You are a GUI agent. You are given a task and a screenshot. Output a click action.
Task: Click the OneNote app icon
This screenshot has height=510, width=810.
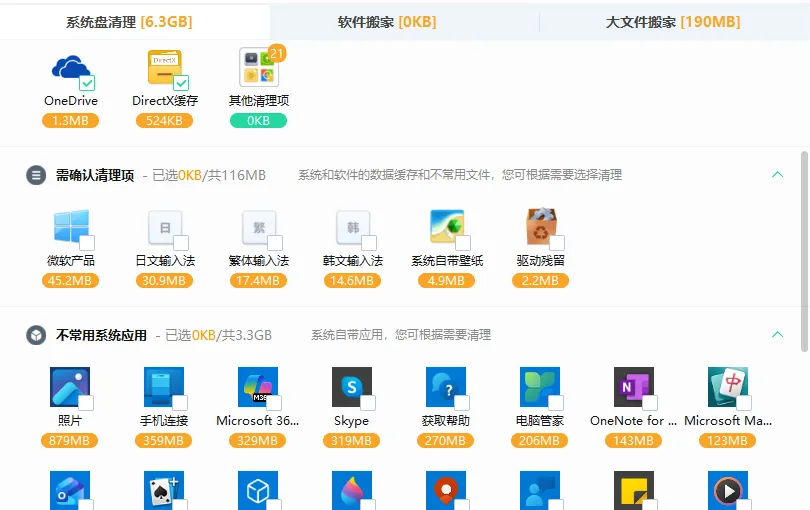click(634, 387)
